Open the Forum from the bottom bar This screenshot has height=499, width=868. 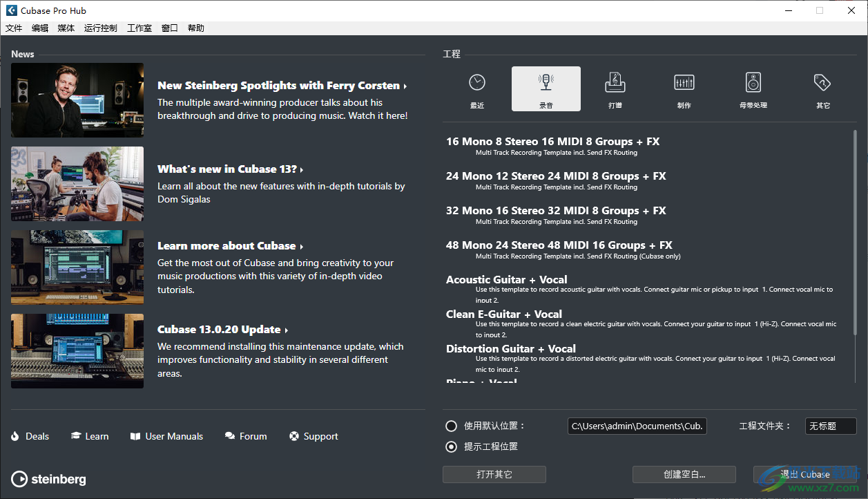246,436
